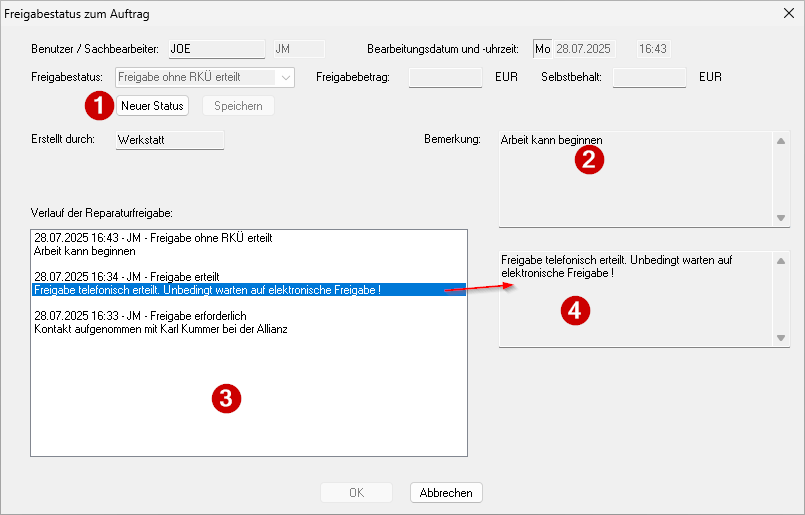The height and width of the screenshot is (515, 805).
Task: Click the disabled OK button
Action: [356, 492]
